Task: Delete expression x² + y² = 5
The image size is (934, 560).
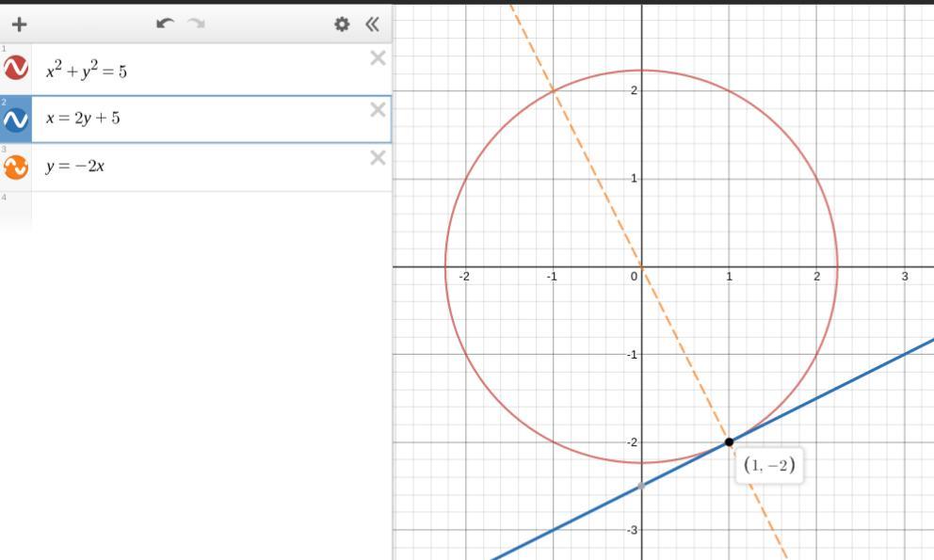Action: click(x=378, y=57)
